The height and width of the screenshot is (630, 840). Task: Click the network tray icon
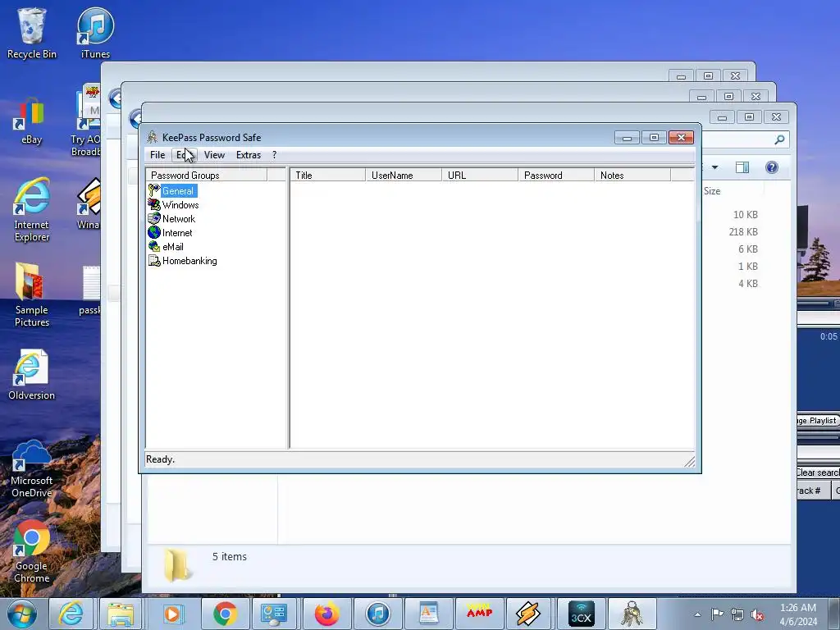737,614
